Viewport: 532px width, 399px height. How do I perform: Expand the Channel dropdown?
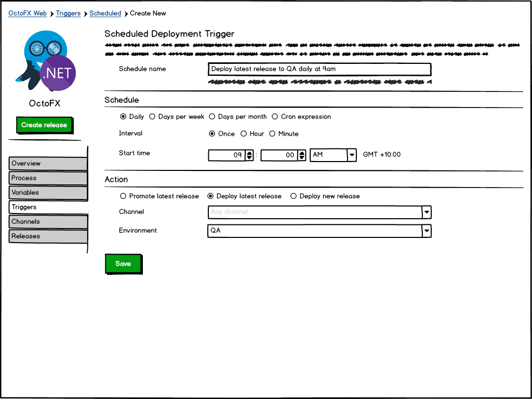[426, 212]
